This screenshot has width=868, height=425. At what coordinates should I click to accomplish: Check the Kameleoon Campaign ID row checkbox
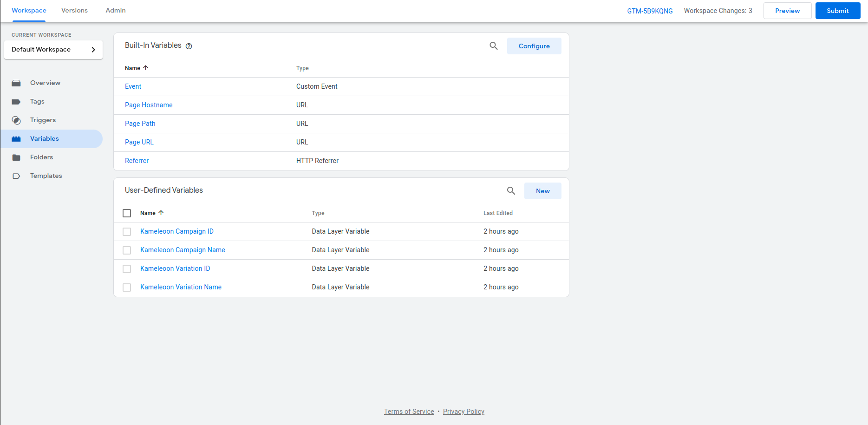[x=127, y=232]
